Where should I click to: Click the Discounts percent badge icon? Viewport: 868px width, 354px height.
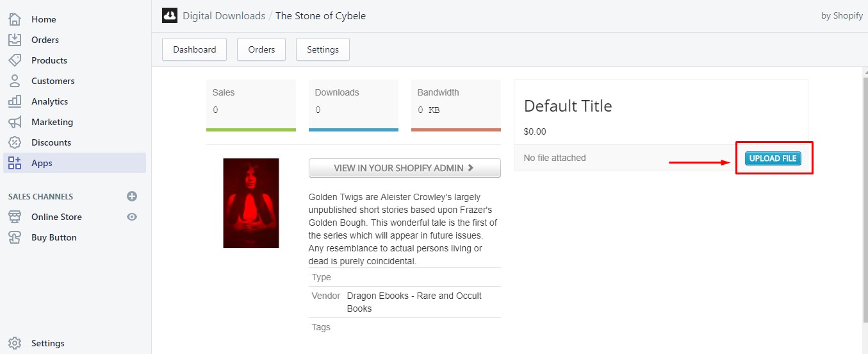(15, 142)
